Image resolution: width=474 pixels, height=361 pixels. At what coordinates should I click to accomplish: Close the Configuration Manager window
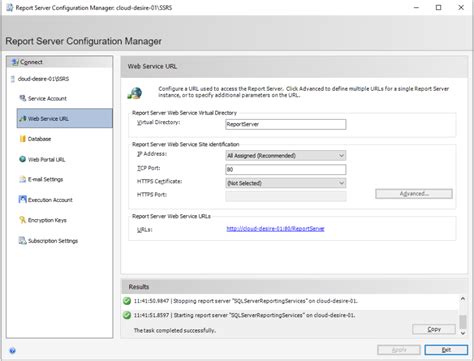pos(461,7)
